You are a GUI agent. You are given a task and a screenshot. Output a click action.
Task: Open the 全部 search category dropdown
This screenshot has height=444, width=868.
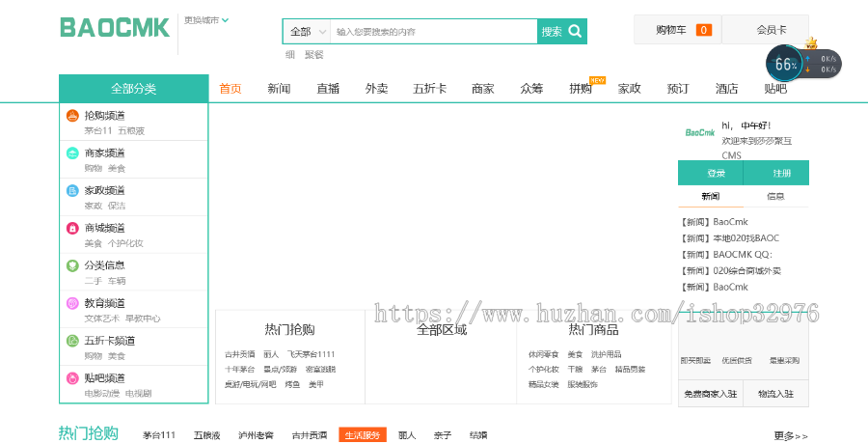[308, 32]
